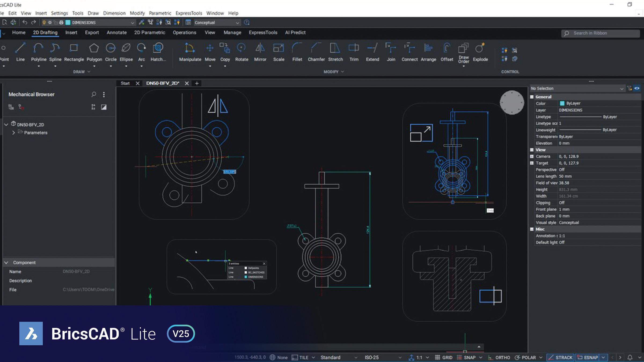Screen dimensions: 644x362
Task: Click the Manipulate tool icon
Action: [190, 48]
